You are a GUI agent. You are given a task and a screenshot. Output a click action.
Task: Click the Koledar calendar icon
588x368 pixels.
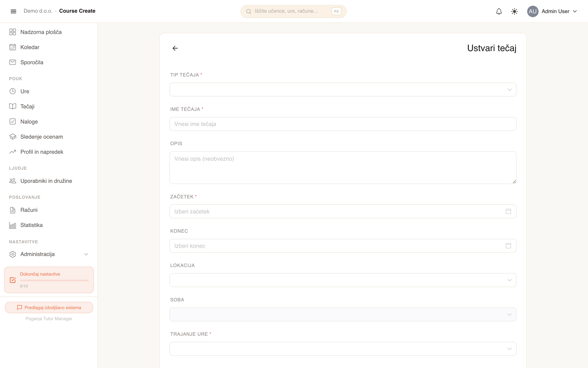13,47
